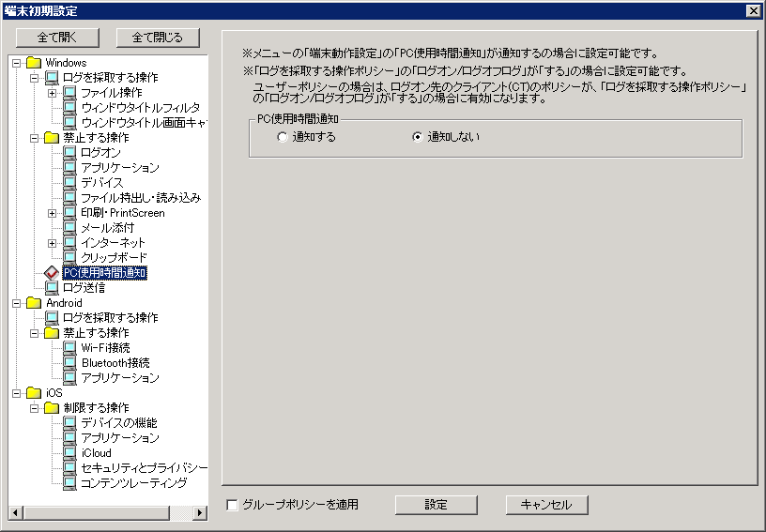Click the ファイル操作 computer icon
This screenshot has width=766, height=532.
[x=69, y=93]
